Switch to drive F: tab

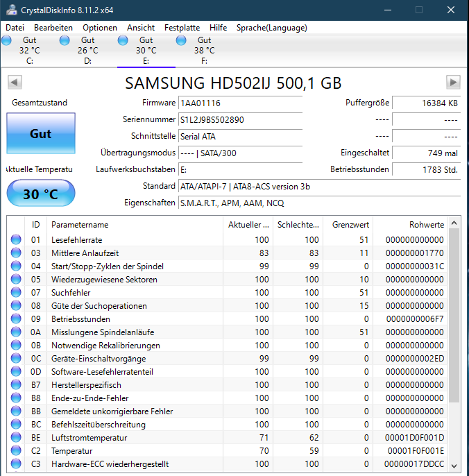(204, 51)
